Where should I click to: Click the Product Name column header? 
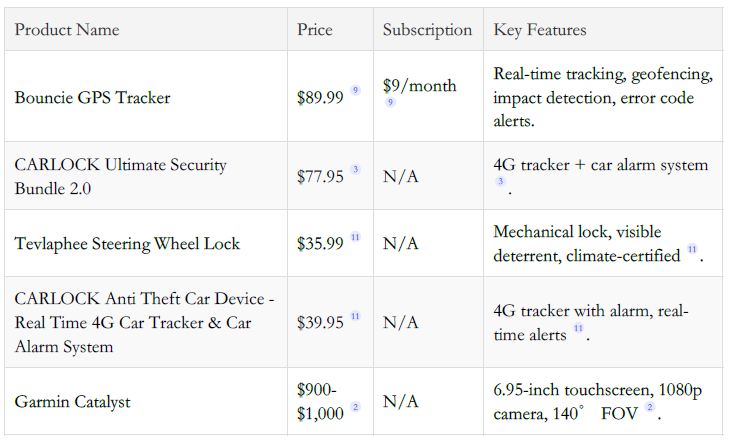click(67, 30)
